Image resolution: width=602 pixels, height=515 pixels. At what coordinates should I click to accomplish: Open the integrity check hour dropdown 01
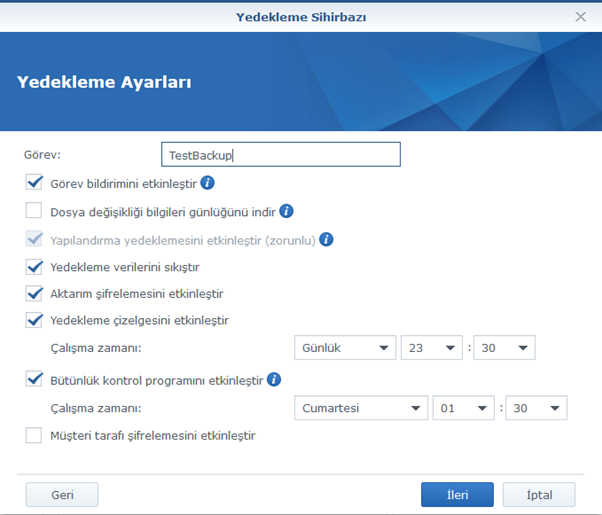point(463,408)
